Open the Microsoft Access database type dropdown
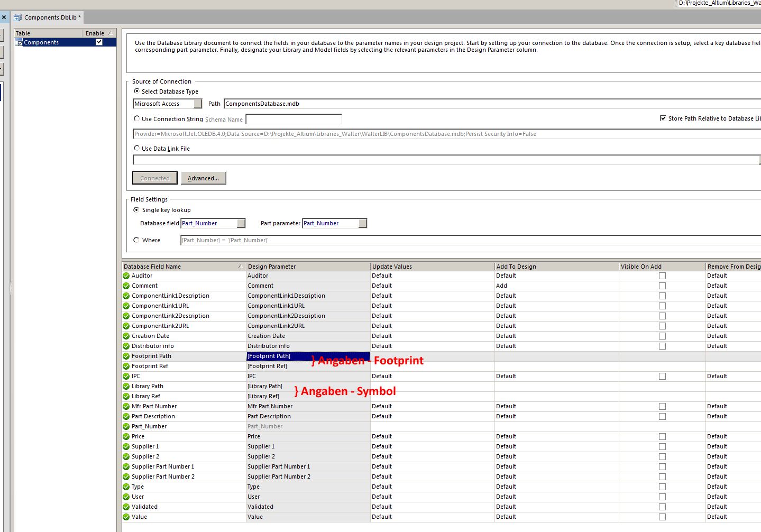761x532 pixels. click(197, 104)
